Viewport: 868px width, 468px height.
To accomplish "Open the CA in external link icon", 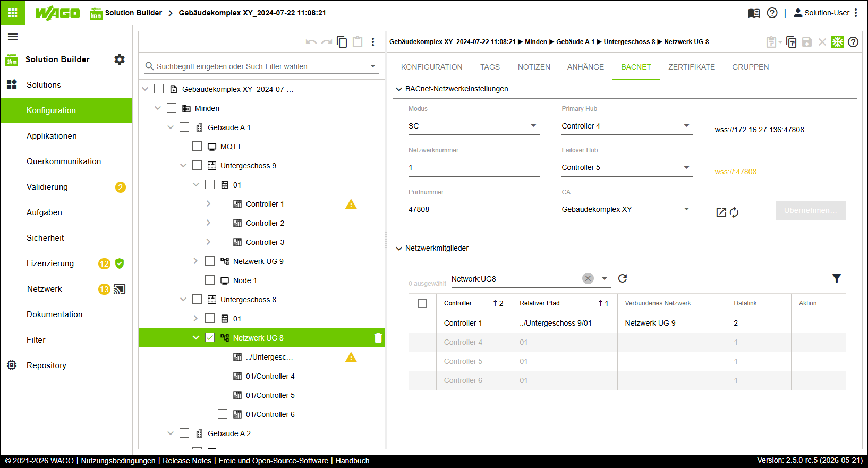I will tap(721, 212).
